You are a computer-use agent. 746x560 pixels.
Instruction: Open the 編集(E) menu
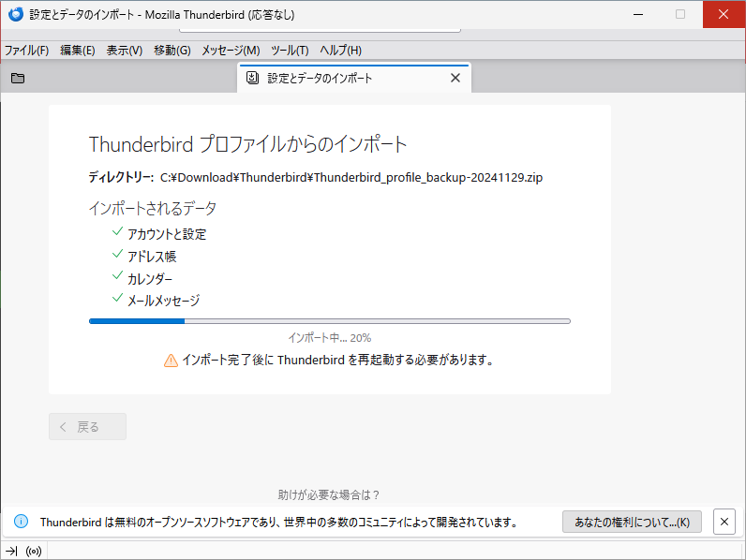click(x=78, y=51)
